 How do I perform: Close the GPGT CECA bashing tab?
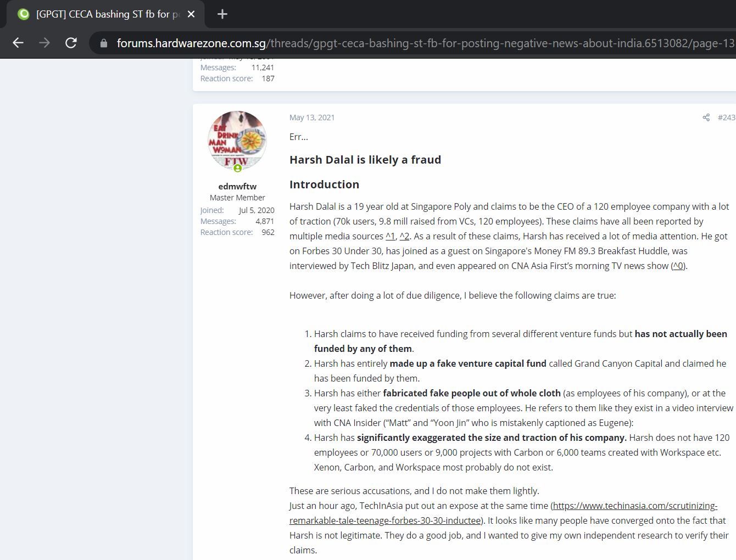(191, 14)
